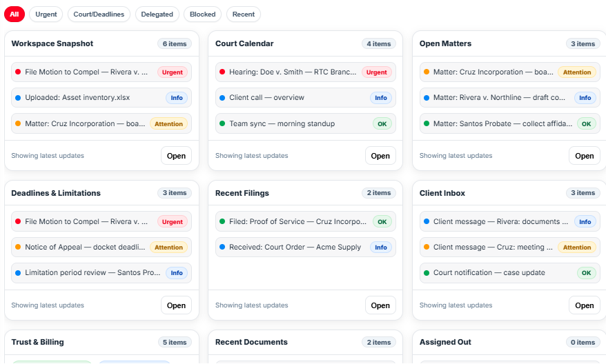Click Urgent badge on Doe v. Smith hearing
606x364 pixels.
(376, 72)
